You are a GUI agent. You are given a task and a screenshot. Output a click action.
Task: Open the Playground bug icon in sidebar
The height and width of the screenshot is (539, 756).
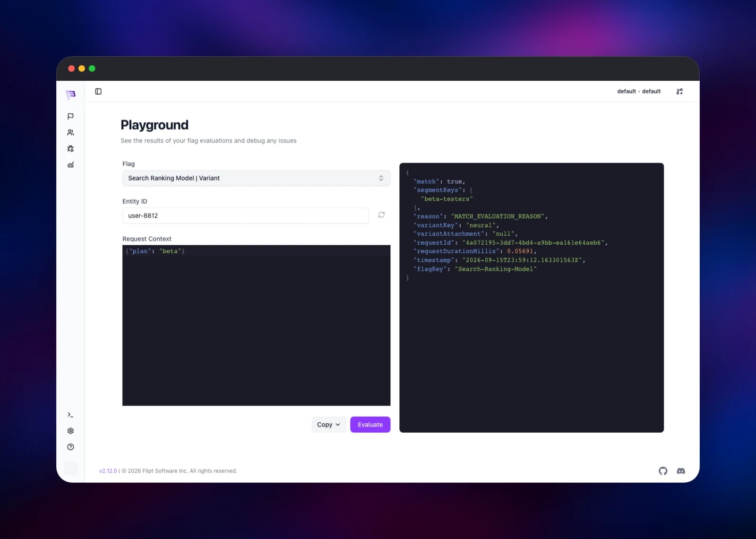click(x=70, y=149)
